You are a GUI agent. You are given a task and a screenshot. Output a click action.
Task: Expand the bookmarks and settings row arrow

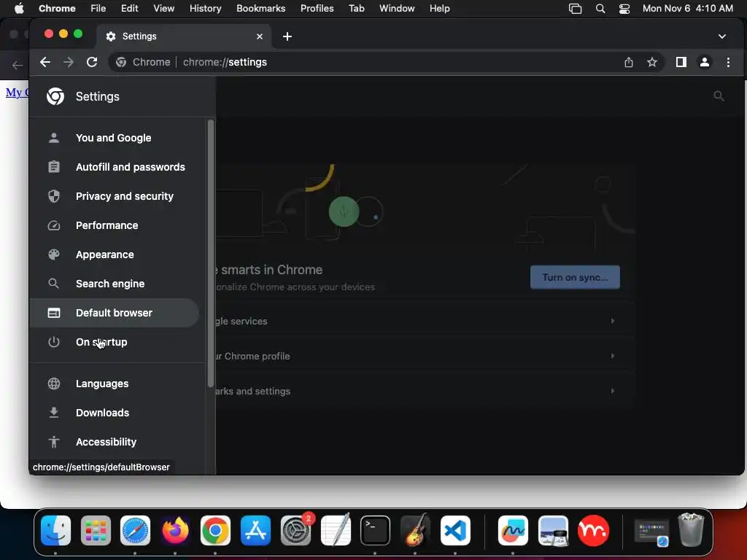coord(613,391)
